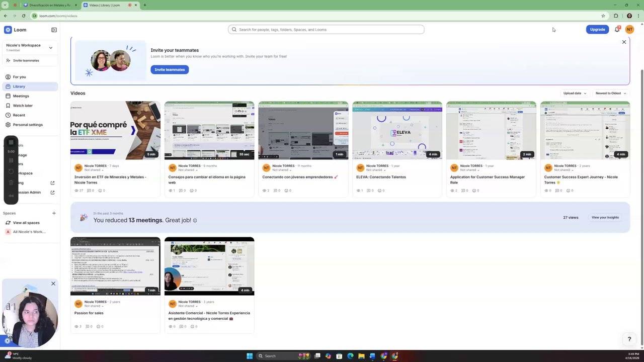This screenshot has height=362, width=644.
Task: Reload the page in the browser
Action: (x=23, y=16)
